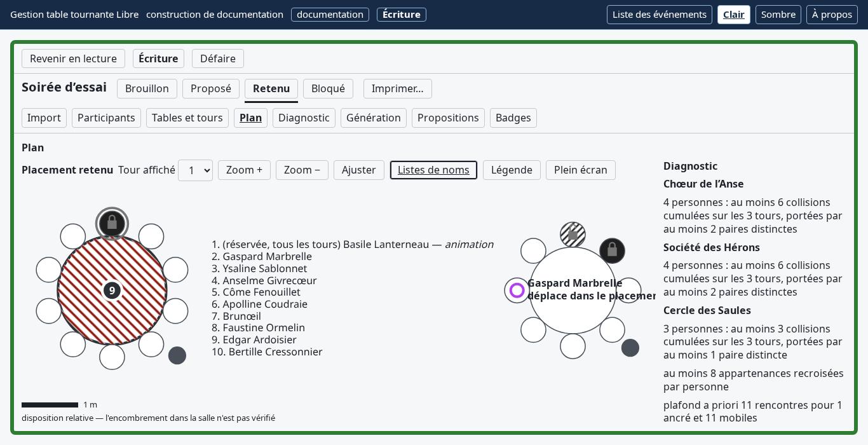Switch to the Sombre dark theme
The image size is (868, 445).
point(778,15)
